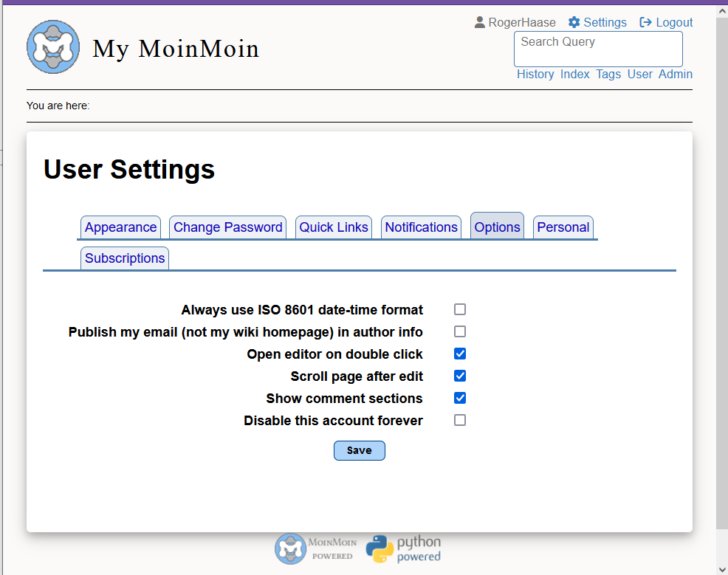Open the History link
This screenshot has height=575, width=728.
535,74
